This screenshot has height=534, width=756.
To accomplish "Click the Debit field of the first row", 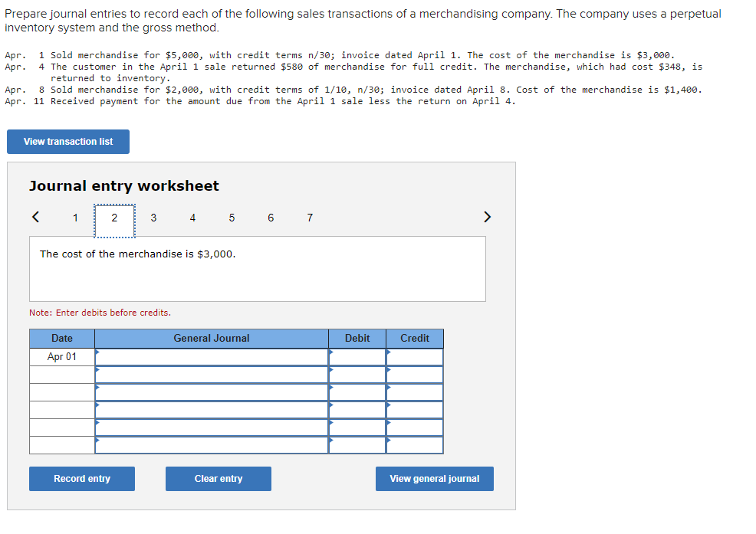I will tap(357, 356).
